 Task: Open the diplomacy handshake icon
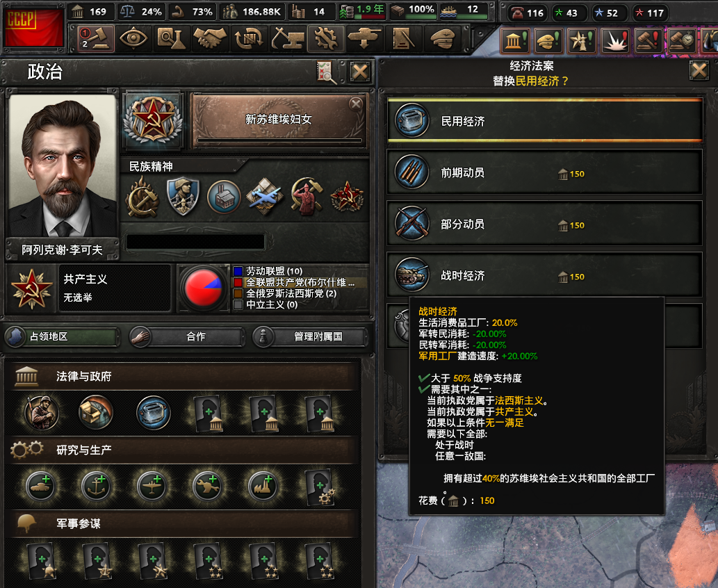(x=210, y=38)
